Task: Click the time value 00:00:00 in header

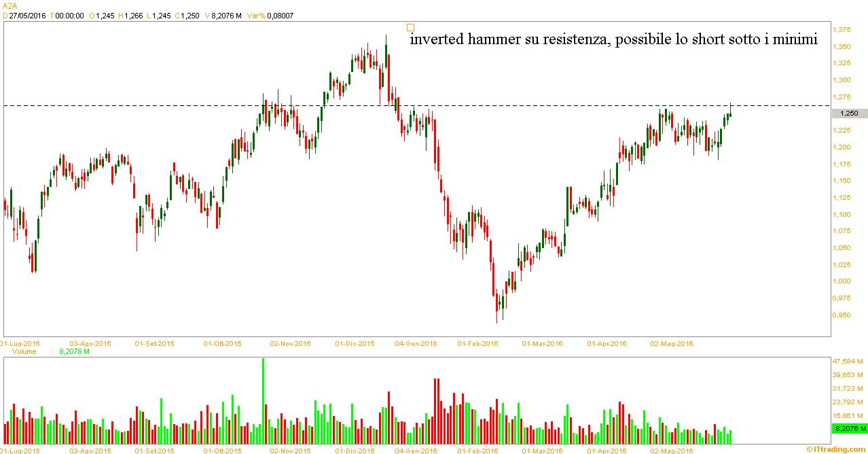Action: 69,15
